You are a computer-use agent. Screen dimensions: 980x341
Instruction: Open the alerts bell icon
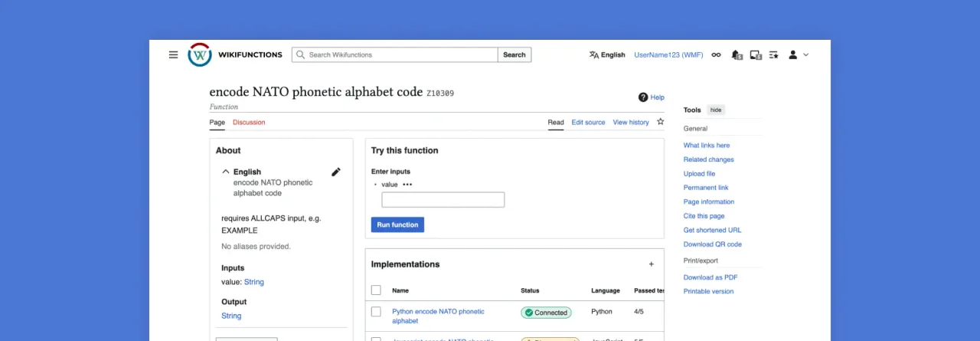coord(737,54)
